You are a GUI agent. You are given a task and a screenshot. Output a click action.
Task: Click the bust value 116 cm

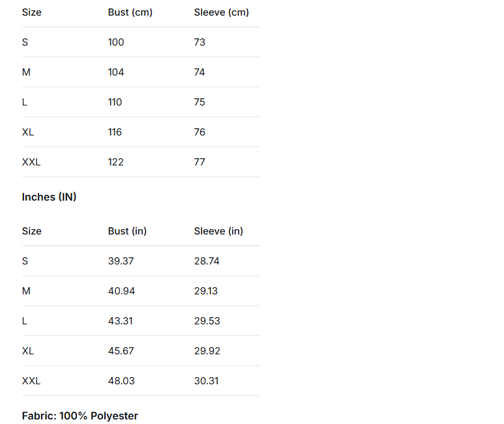pyautogui.click(x=115, y=132)
